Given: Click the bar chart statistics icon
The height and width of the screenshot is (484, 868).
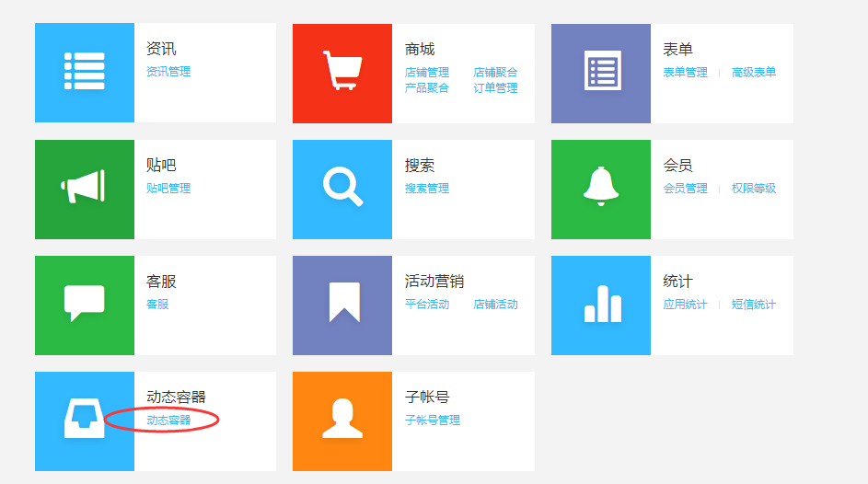Looking at the screenshot, I should [601, 305].
